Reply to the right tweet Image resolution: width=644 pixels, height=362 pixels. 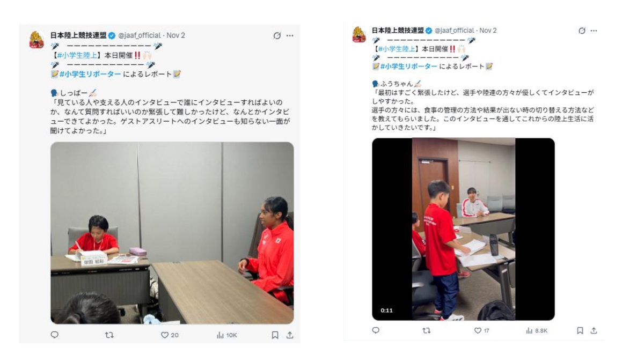tap(375, 330)
